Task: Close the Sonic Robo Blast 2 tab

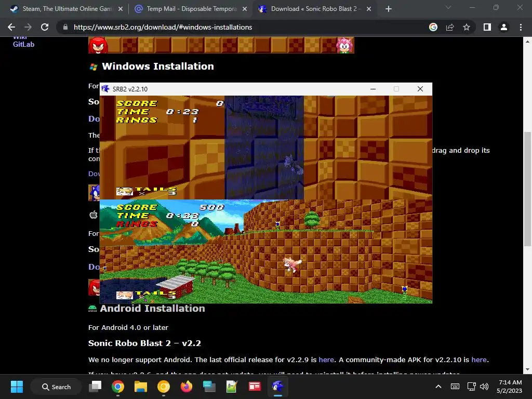Action: pos(369,9)
